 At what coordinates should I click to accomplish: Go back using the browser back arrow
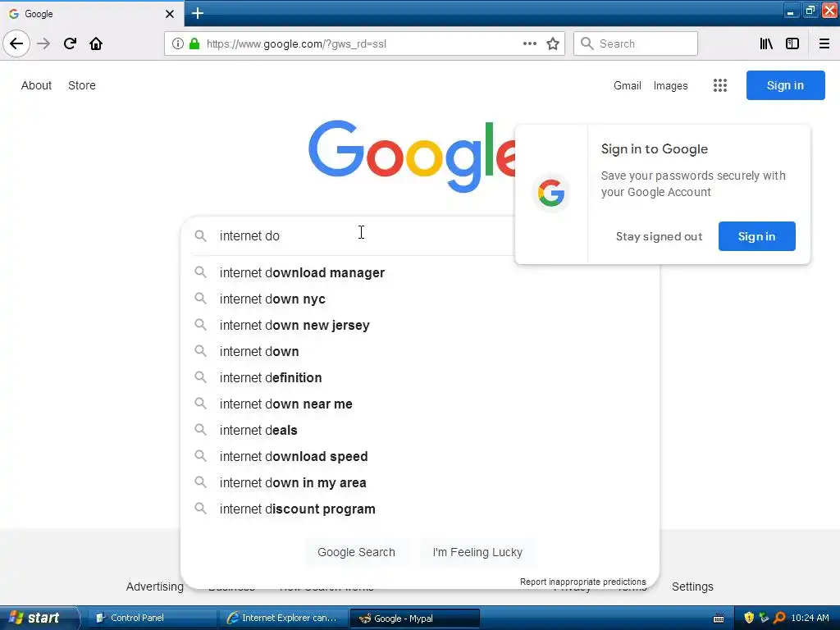[16, 43]
